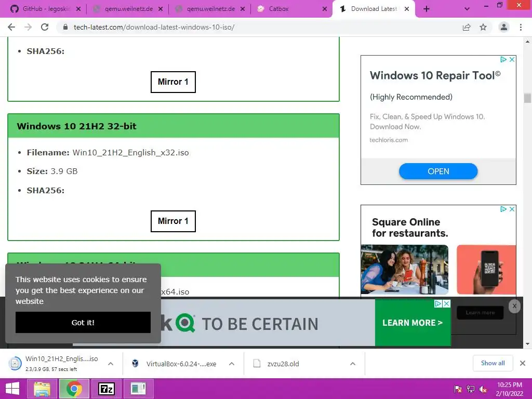Close the Catbox tab

[x=325, y=9]
